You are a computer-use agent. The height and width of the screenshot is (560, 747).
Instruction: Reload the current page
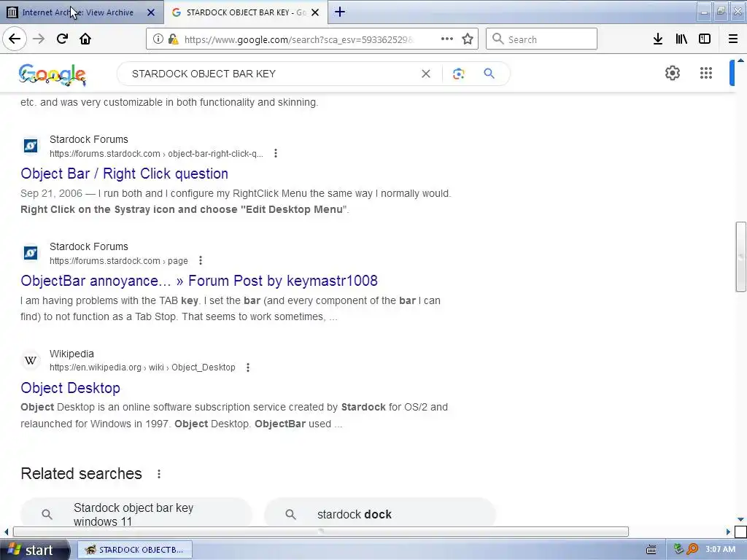pos(62,39)
